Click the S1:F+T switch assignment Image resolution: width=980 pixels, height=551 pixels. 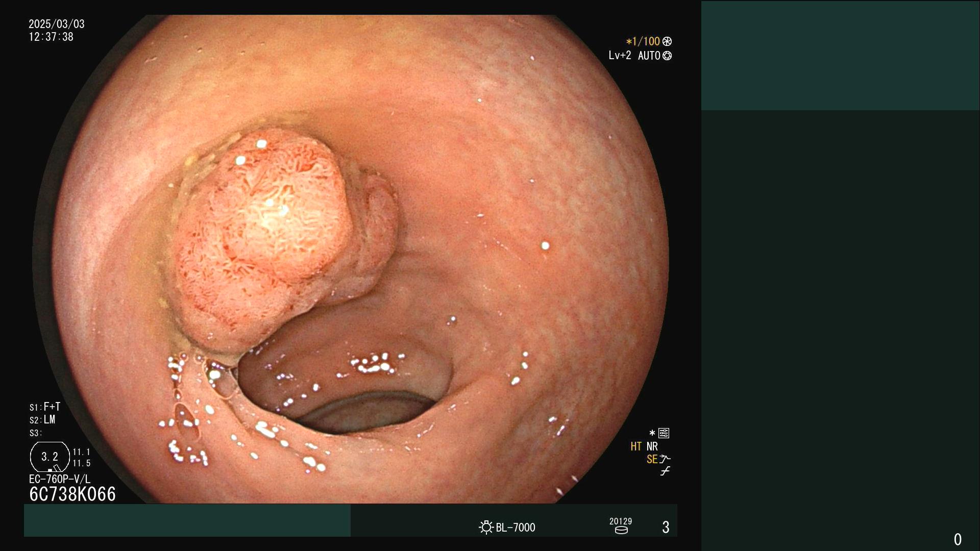tap(45, 407)
